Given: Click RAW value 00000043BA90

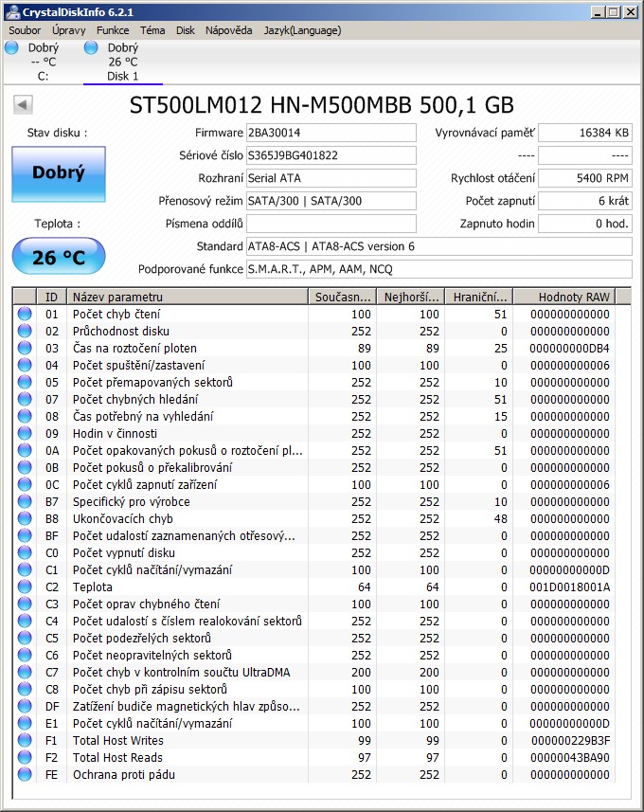Looking at the screenshot, I should tap(570, 758).
